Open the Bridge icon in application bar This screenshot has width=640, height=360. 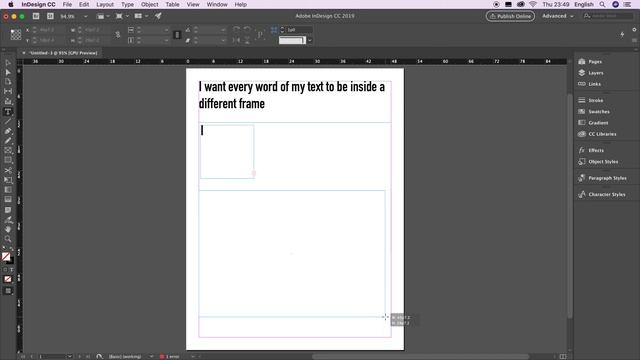pyautogui.click(x=36, y=16)
